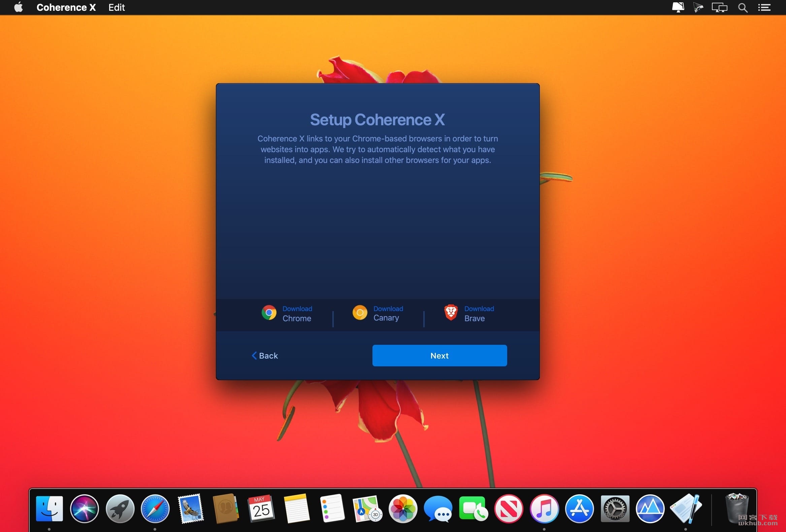Open News from the Dock
786x532 pixels.
click(509, 508)
